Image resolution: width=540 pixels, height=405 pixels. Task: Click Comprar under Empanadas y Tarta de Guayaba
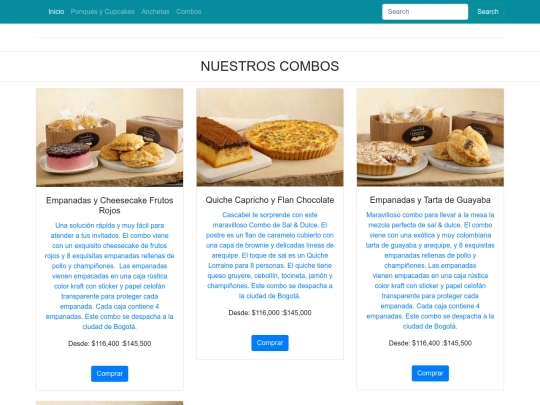(430, 373)
